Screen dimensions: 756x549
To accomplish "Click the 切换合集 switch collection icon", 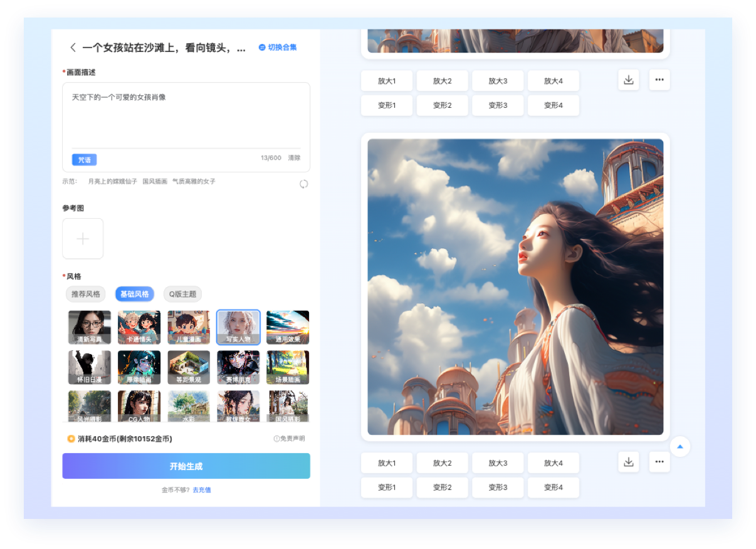I will [x=262, y=48].
